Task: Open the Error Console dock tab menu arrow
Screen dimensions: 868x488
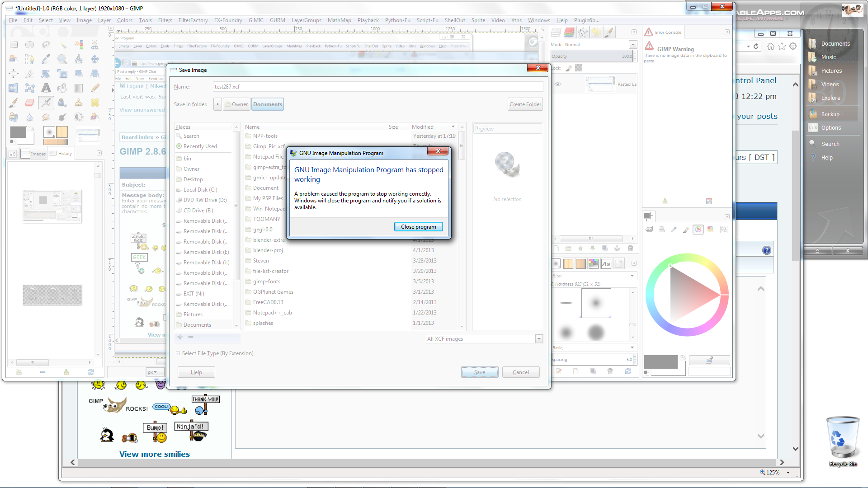Action: (x=727, y=32)
